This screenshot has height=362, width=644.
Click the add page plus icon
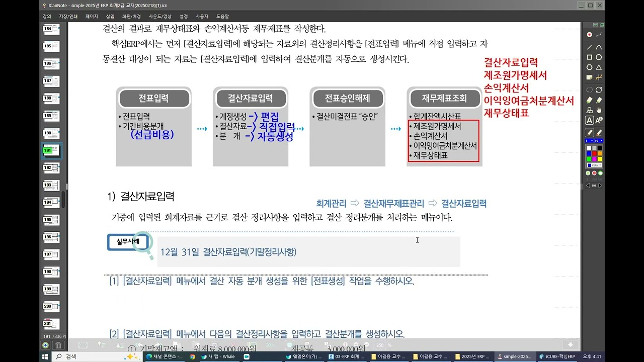(x=45, y=345)
